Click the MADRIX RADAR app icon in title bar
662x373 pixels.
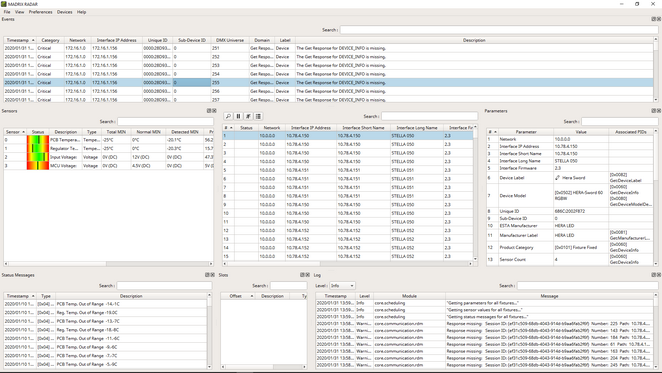click(x=4, y=4)
